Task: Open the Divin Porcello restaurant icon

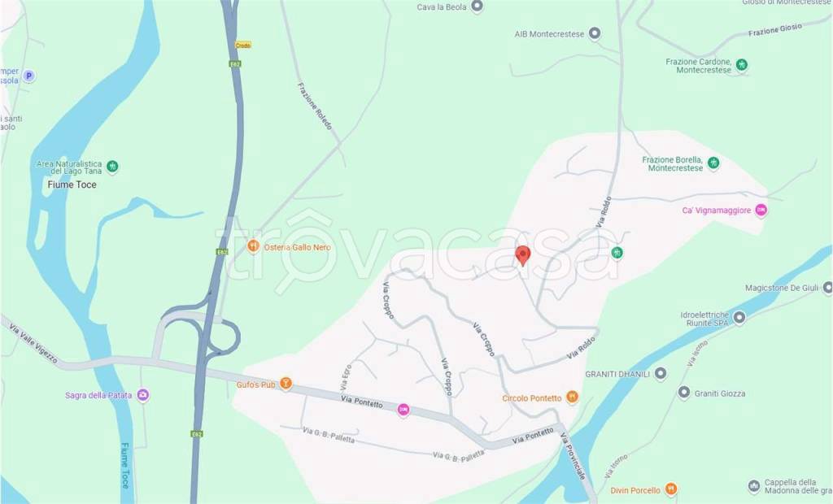Action: click(671, 489)
